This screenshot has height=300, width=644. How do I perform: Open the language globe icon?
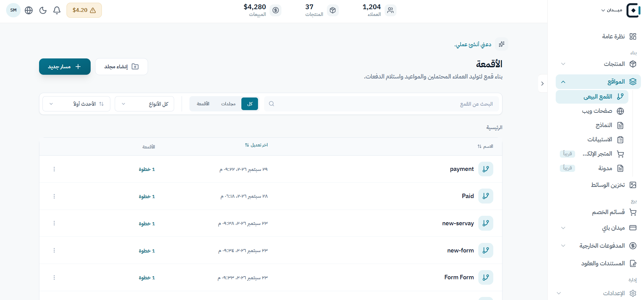pos(29,10)
